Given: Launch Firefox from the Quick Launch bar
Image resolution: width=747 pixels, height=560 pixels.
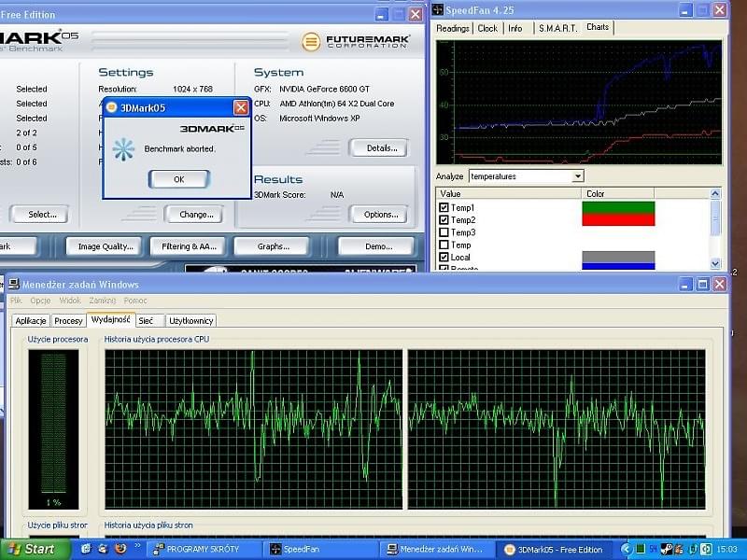Looking at the screenshot, I should pyautogui.click(x=120, y=549).
